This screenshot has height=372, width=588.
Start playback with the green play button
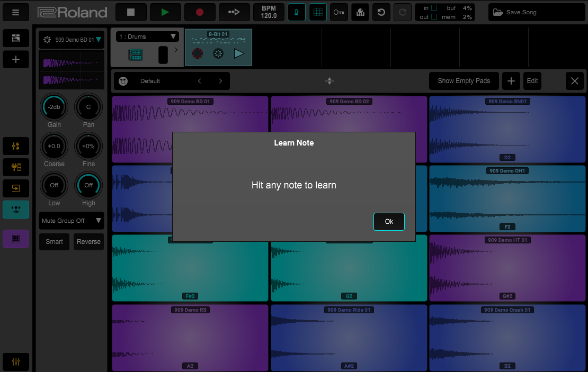[x=165, y=12]
